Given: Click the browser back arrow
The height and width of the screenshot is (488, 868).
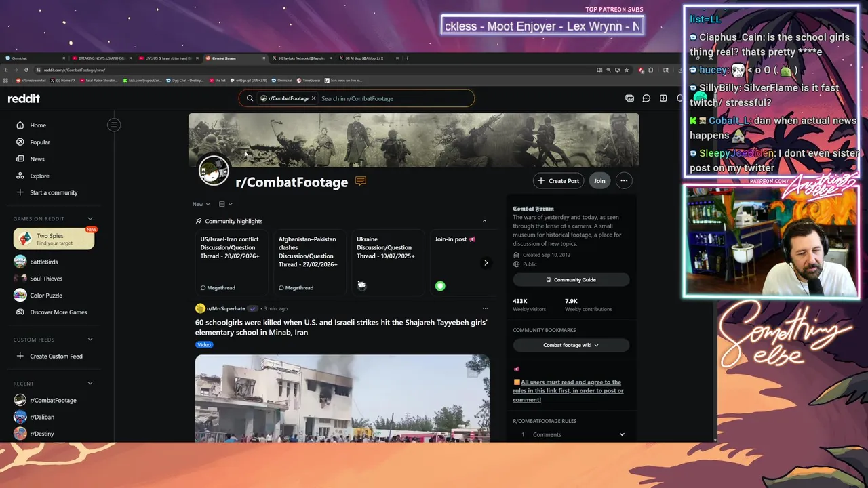Looking at the screenshot, I should click(x=6, y=70).
